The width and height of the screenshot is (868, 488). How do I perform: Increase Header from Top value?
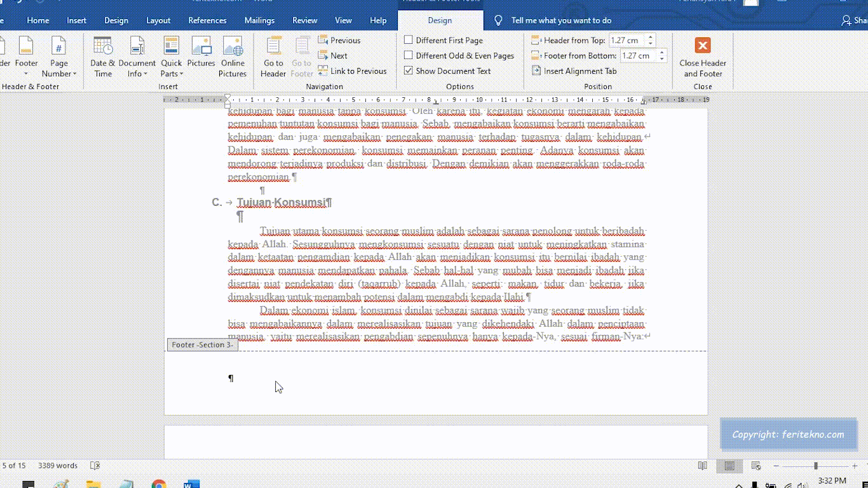pos(650,37)
